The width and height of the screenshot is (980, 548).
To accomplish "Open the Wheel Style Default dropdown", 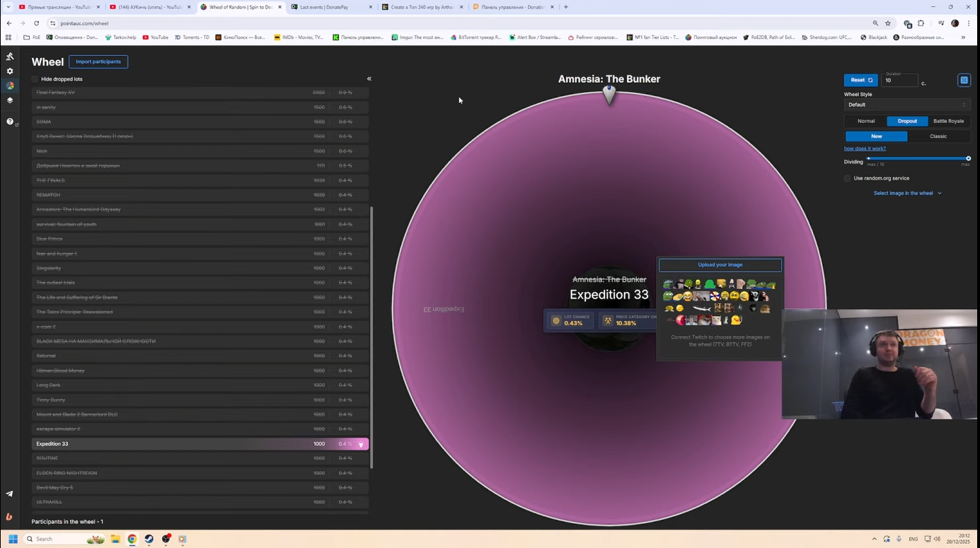I will click(x=906, y=105).
